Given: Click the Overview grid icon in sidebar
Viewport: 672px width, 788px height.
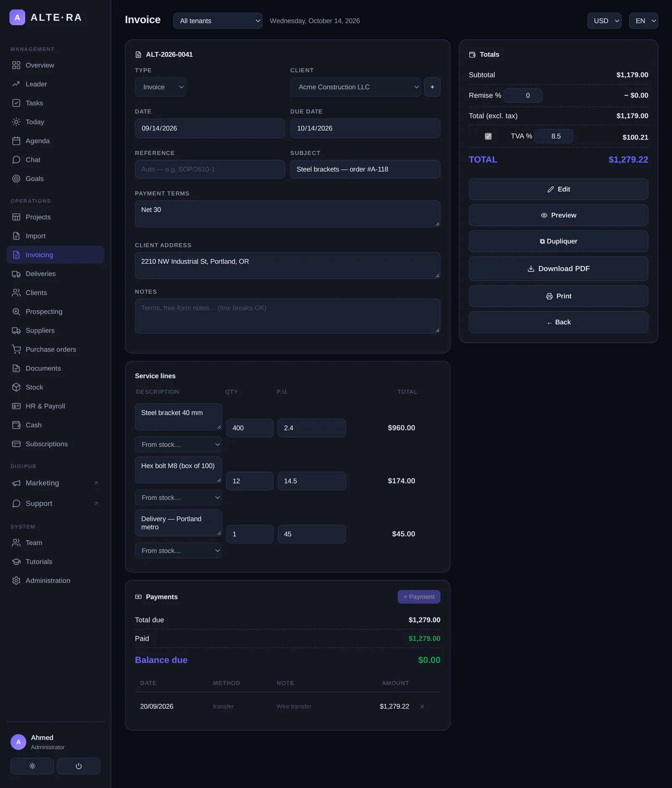Looking at the screenshot, I should tap(16, 65).
